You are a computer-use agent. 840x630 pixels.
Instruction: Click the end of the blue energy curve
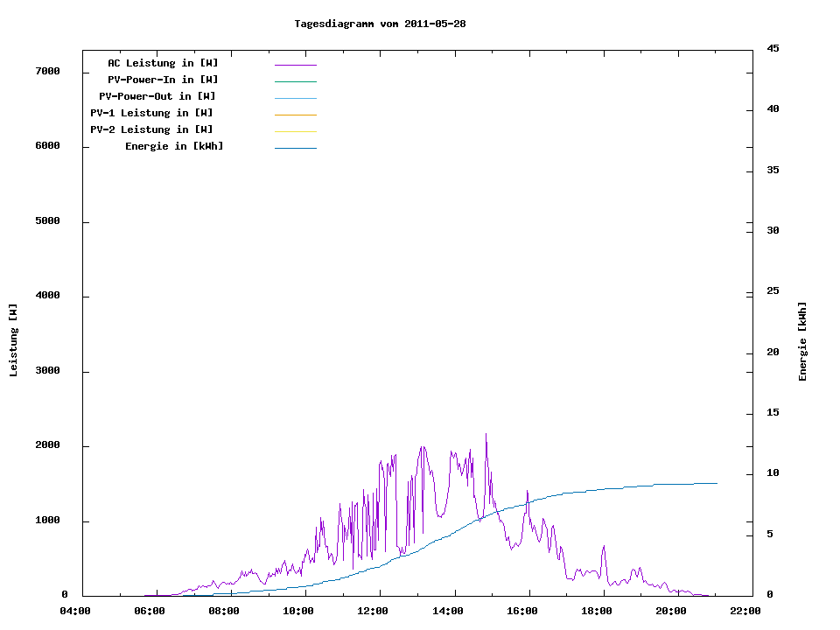(x=717, y=483)
